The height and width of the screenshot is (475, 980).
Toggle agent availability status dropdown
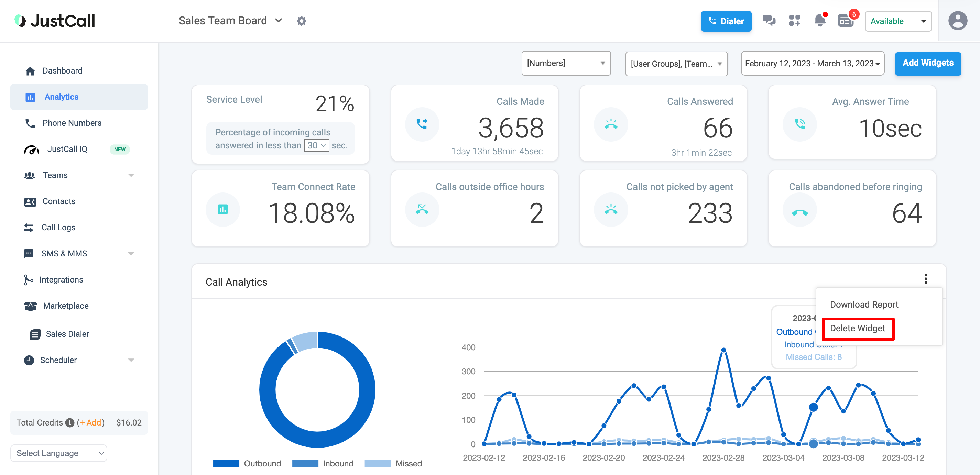tap(898, 21)
